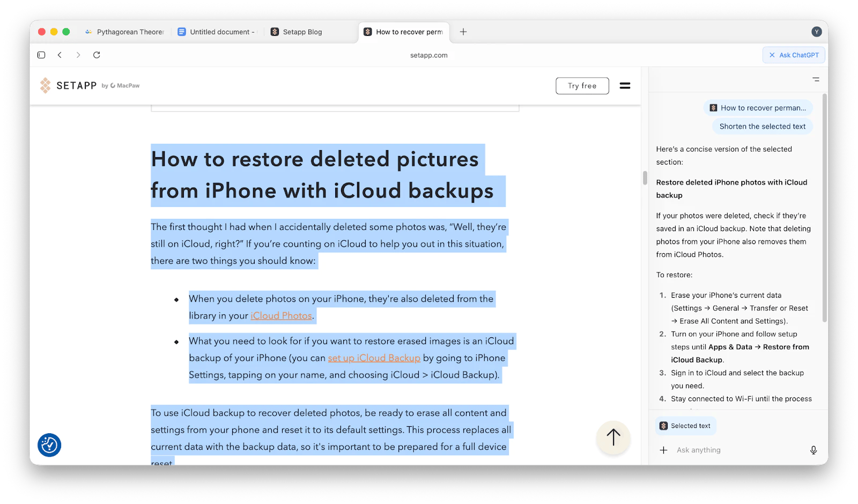858x504 pixels.
Task: Open the Setapp hamburger menu
Action: (x=625, y=86)
